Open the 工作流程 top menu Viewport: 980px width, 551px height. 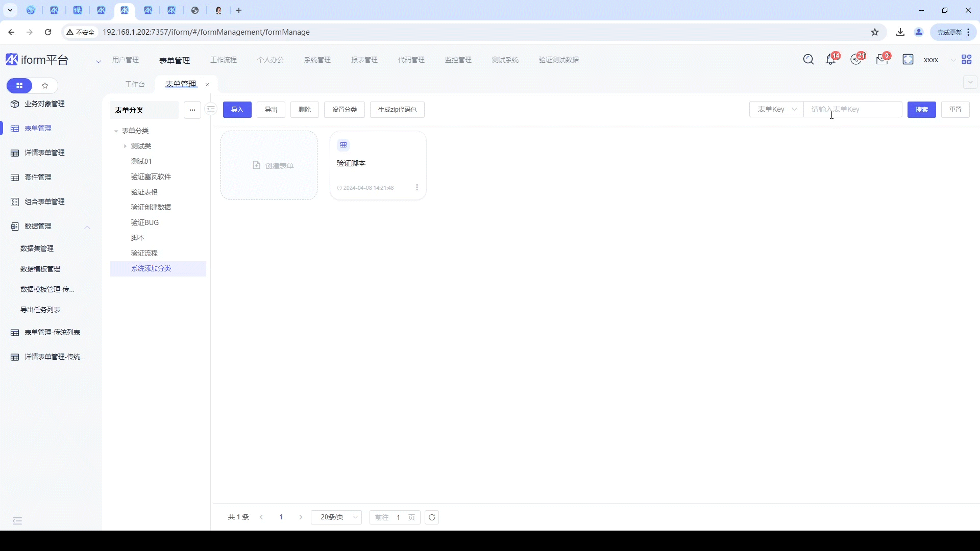[224, 60]
